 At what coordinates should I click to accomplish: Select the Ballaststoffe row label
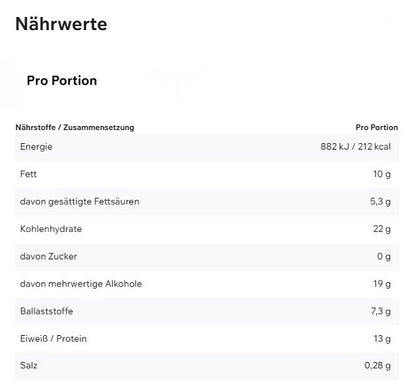[46, 311]
